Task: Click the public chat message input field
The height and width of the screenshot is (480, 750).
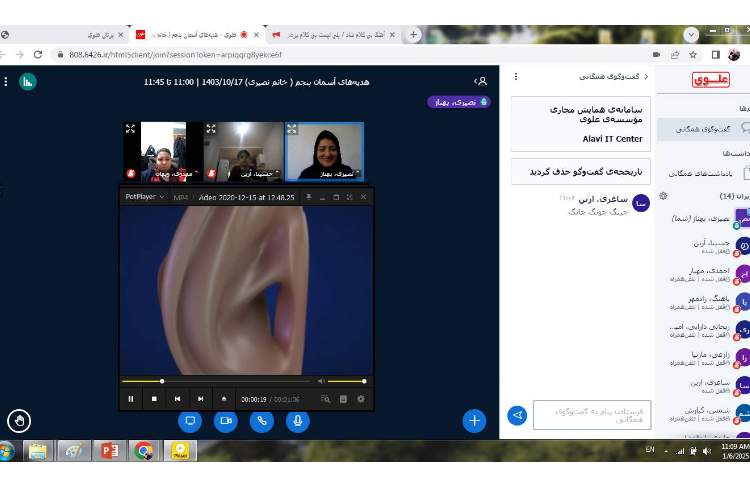Action: [x=592, y=415]
